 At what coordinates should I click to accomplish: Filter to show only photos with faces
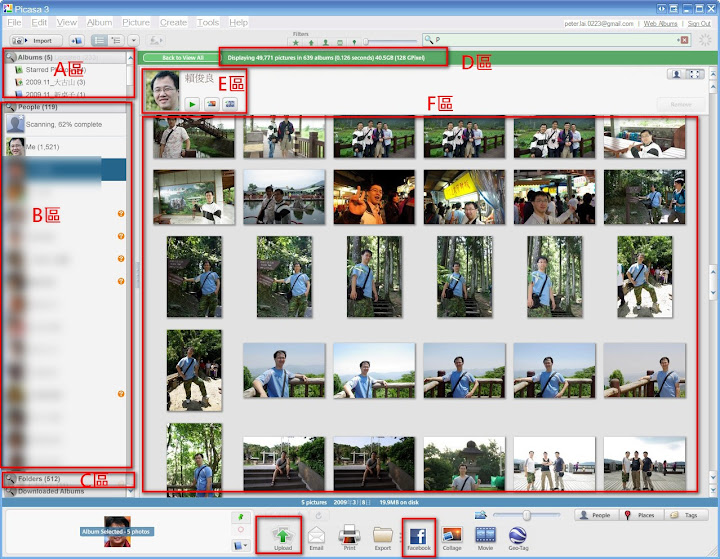326,42
